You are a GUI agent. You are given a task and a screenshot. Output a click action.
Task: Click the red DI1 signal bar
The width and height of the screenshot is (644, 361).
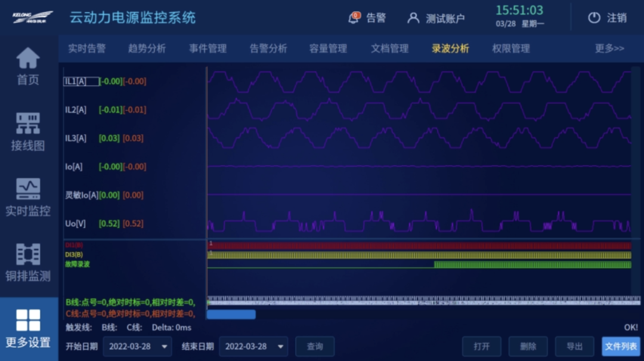419,246
